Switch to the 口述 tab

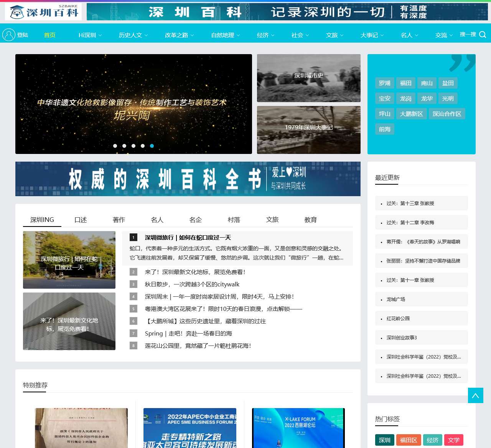[x=81, y=220]
